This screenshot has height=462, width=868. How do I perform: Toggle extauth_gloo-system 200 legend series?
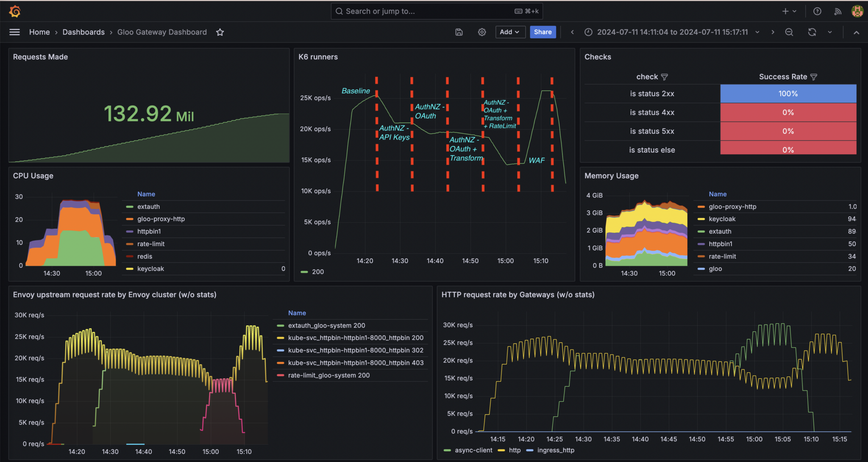coord(326,326)
